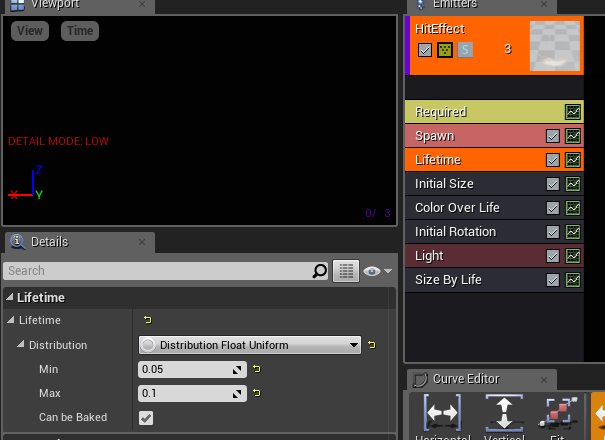This screenshot has width=605, height=440.
Task: Reset Distribution to default yellow arrow
Action: click(372, 345)
